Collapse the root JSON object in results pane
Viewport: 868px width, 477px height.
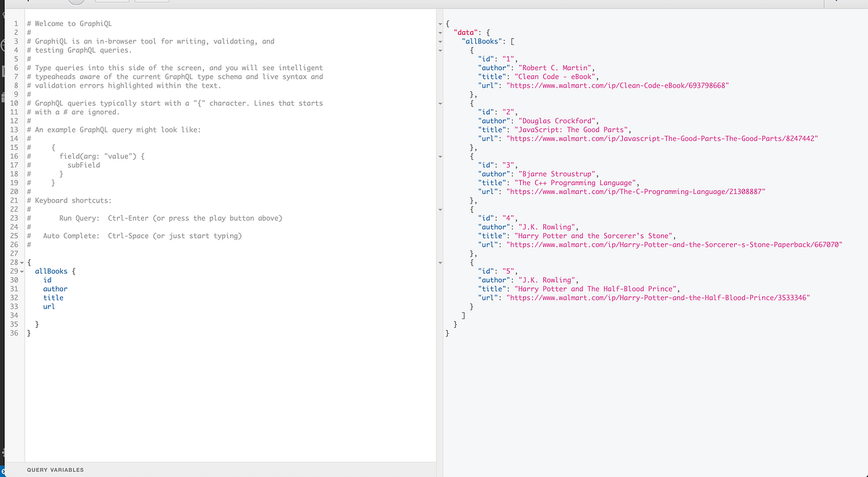tap(441, 23)
